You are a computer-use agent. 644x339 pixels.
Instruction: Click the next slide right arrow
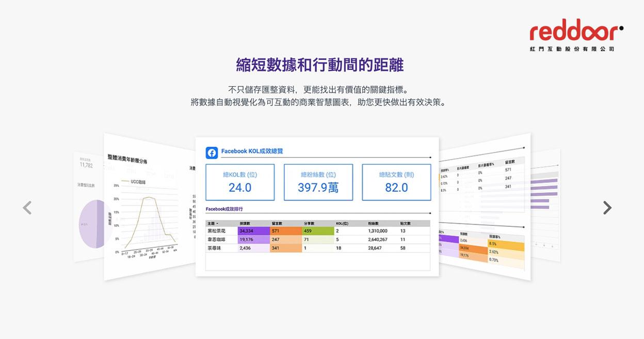coord(607,208)
